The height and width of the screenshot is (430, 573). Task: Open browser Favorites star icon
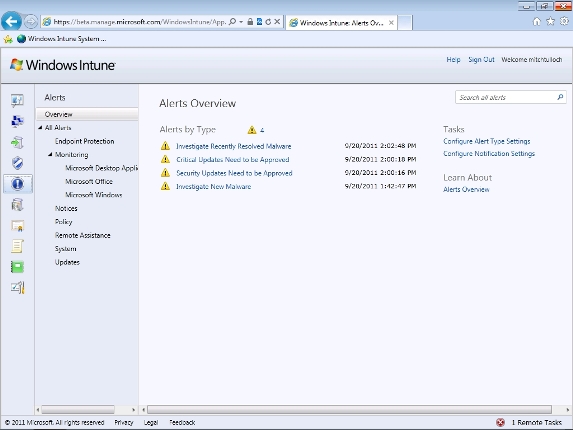click(x=550, y=22)
